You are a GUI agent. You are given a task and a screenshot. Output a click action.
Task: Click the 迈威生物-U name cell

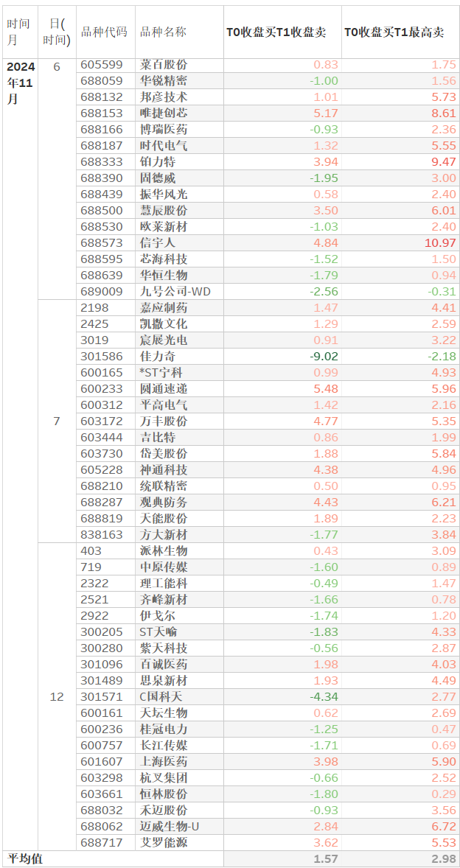coord(169,827)
